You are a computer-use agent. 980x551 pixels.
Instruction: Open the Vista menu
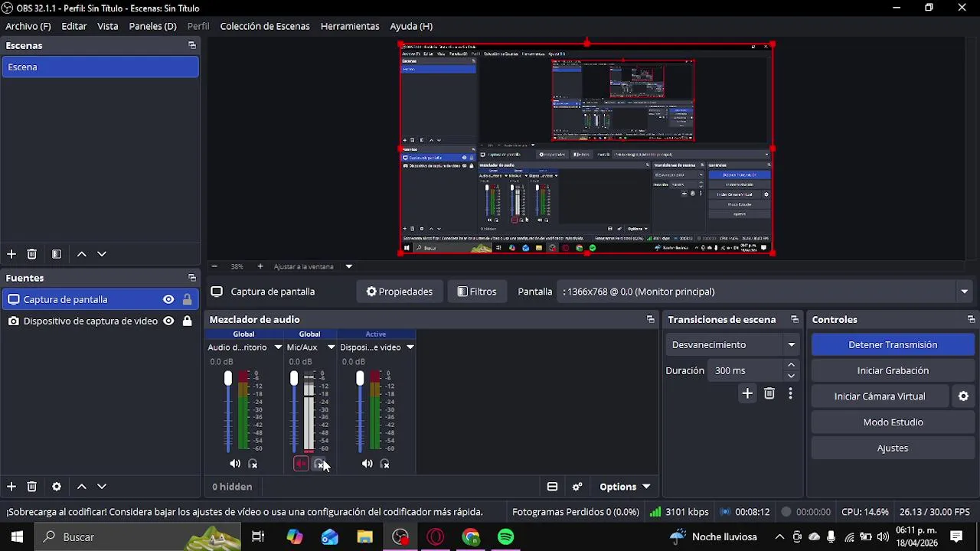point(108,26)
